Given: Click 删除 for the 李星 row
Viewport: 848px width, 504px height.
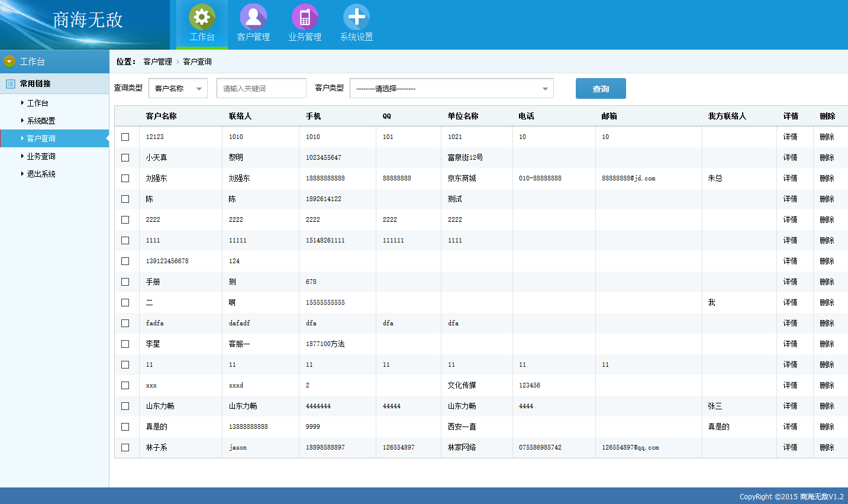Looking at the screenshot, I should point(827,344).
